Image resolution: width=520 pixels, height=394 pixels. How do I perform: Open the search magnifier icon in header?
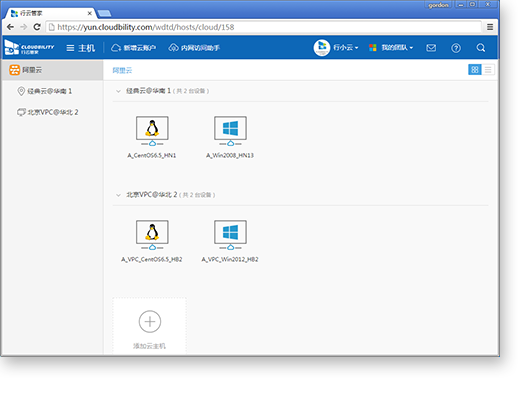click(x=480, y=48)
